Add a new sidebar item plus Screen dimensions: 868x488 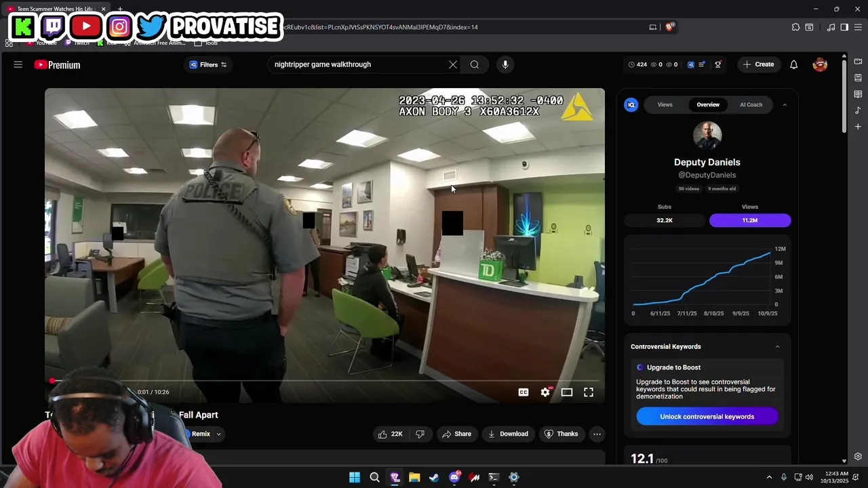(x=858, y=127)
